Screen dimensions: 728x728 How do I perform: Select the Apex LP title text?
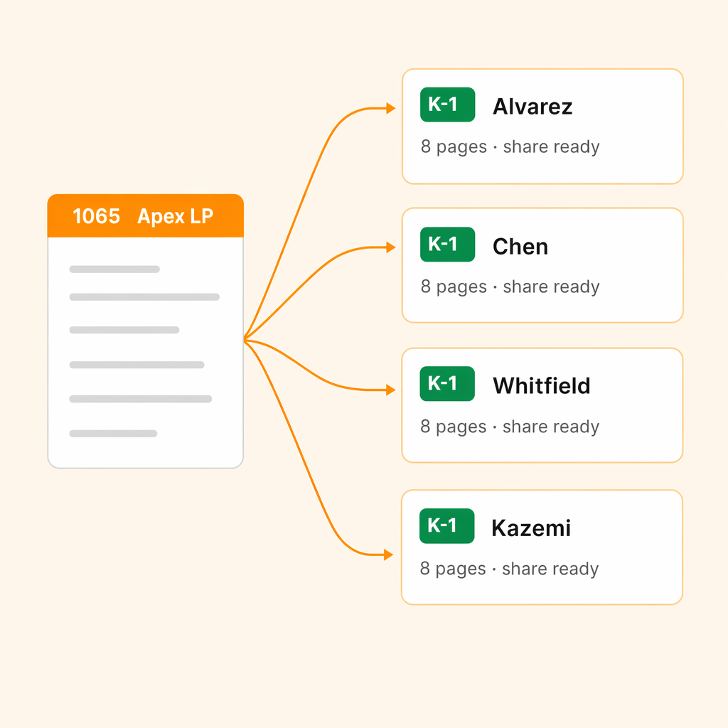[175, 216]
